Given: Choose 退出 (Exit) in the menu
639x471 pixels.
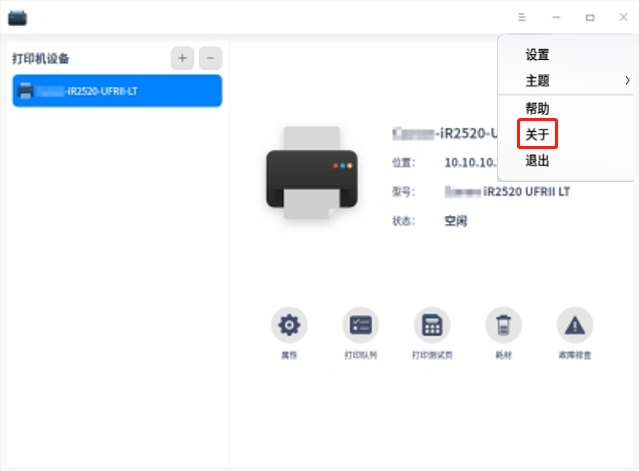Looking at the screenshot, I should click(537, 161).
